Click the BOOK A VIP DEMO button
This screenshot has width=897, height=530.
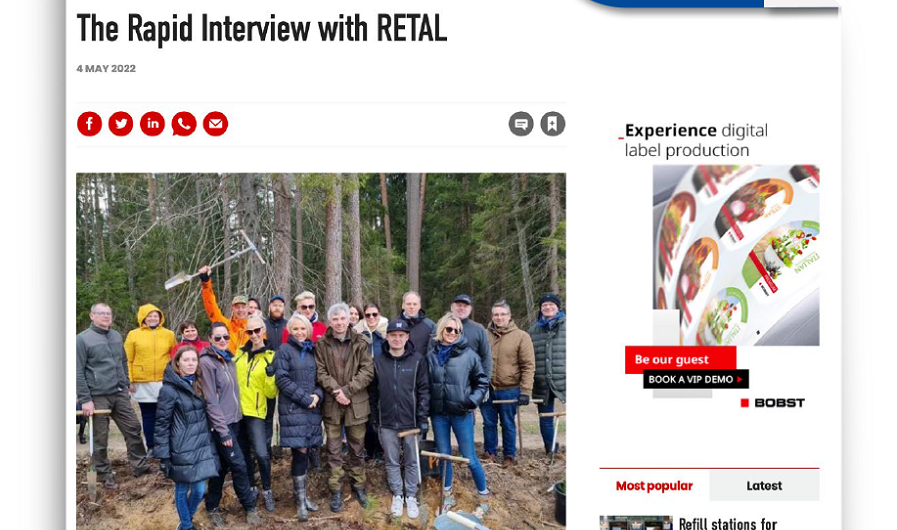696,379
